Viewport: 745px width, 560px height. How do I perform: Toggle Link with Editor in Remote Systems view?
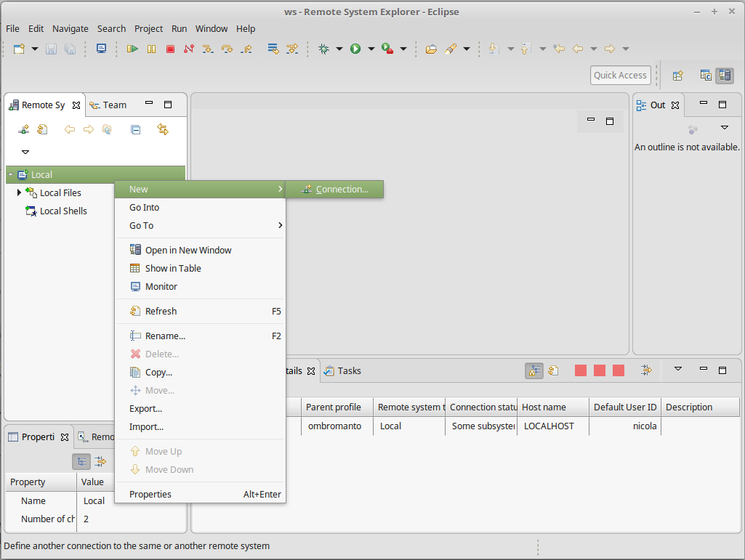[163, 129]
